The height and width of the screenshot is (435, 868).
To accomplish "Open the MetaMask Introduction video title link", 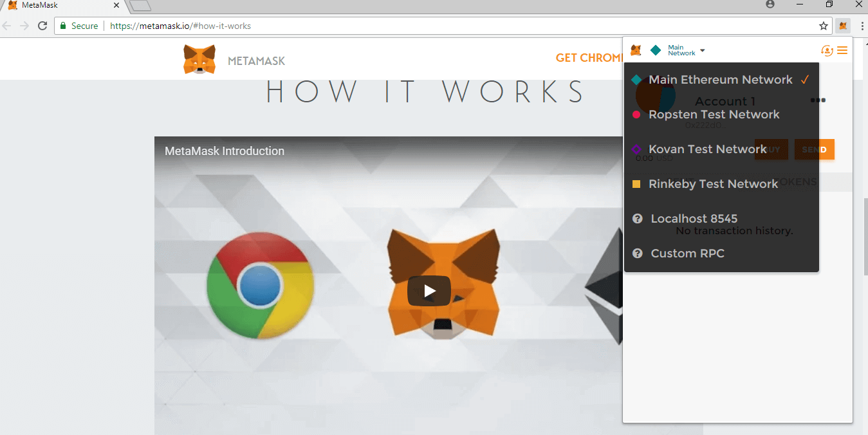I will tap(225, 151).
